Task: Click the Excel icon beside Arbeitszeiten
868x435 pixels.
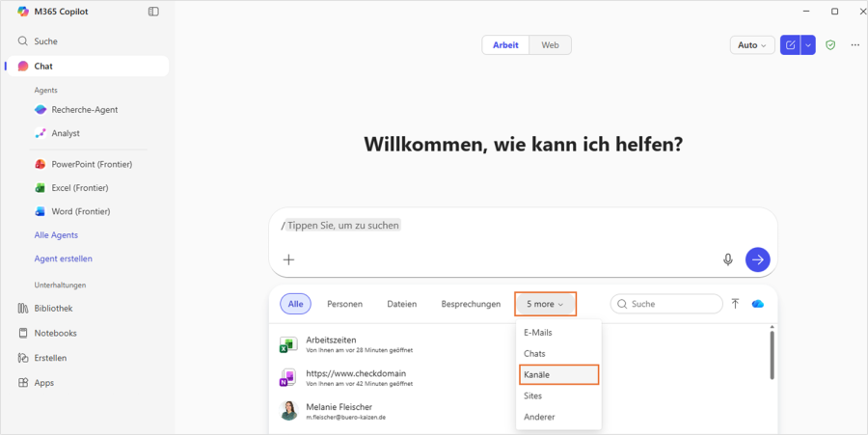Action: 289,344
